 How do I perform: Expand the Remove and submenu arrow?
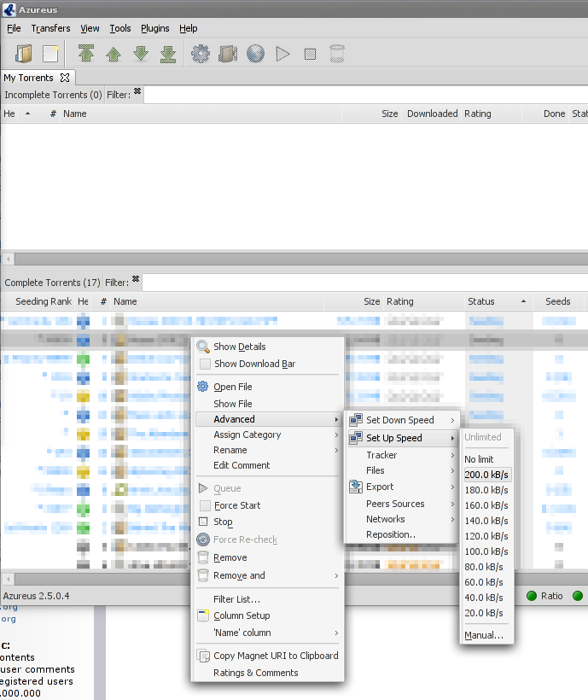(x=336, y=576)
